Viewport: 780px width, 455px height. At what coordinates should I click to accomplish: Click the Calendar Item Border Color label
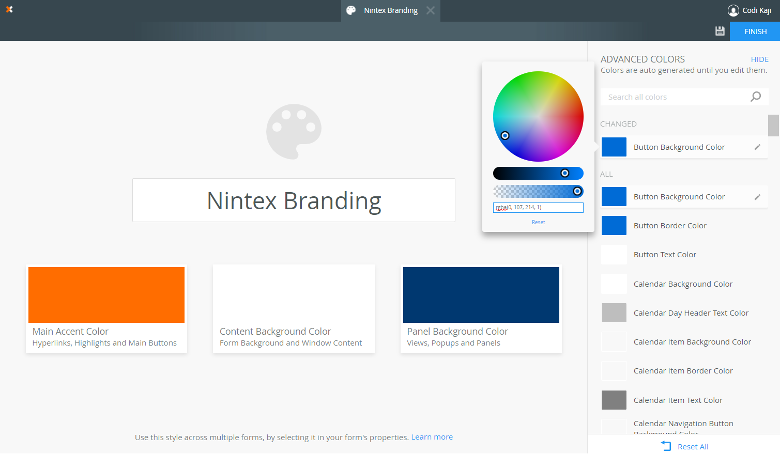[x=683, y=371]
